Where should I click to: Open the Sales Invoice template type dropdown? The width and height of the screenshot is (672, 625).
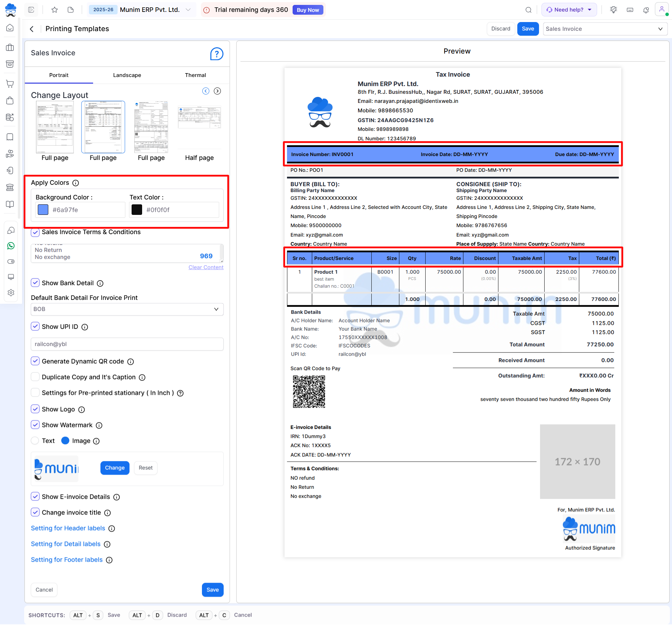[605, 29]
